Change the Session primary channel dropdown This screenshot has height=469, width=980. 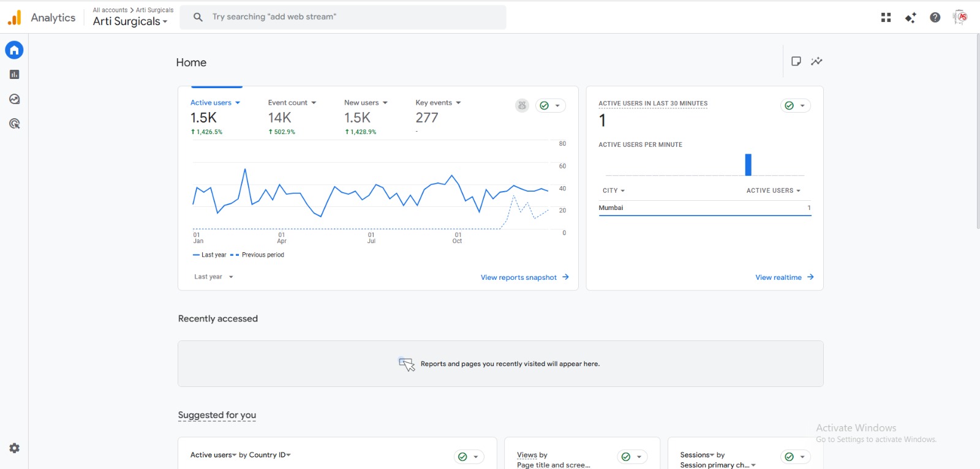click(x=718, y=465)
